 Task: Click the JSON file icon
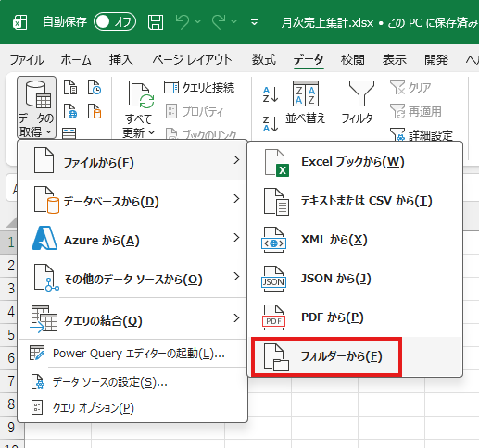tap(273, 279)
